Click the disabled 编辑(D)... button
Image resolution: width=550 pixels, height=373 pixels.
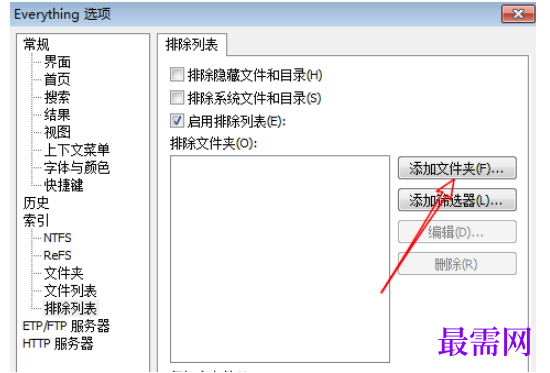pyautogui.click(x=457, y=232)
